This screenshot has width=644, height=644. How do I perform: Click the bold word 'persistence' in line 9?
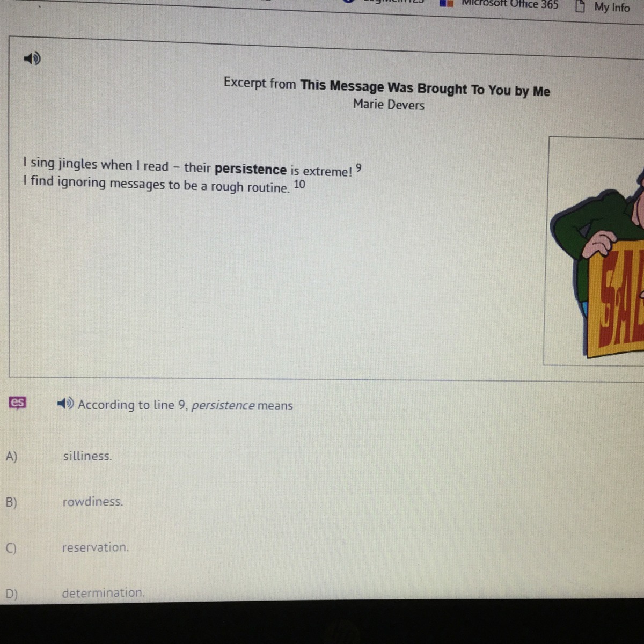(251, 169)
